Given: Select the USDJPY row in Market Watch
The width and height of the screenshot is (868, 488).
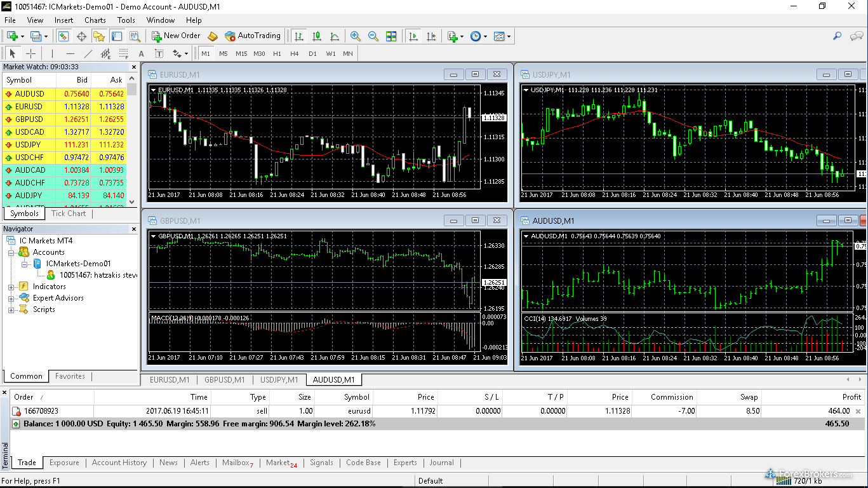Looking at the screenshot, I should (x=64, y=145).
